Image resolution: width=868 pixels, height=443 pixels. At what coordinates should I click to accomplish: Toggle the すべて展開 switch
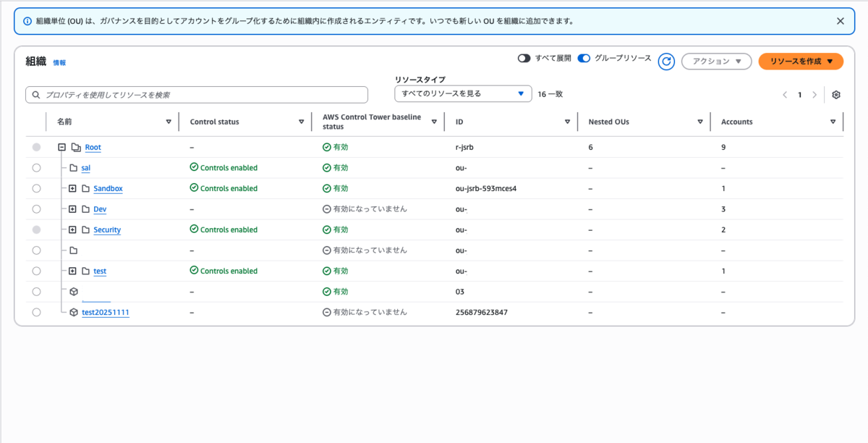(x=524, y=59)
